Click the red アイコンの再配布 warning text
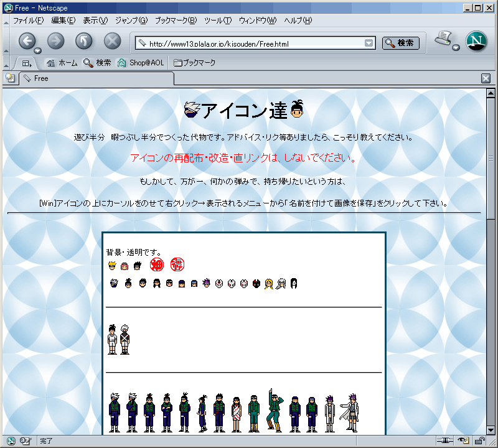 click(243, 158)
